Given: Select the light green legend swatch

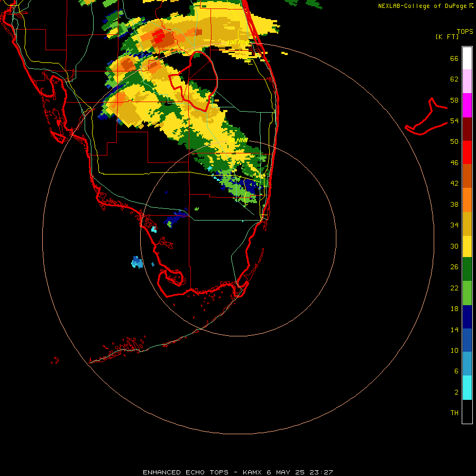Looking at the screenshot, I should pos(467,293).
